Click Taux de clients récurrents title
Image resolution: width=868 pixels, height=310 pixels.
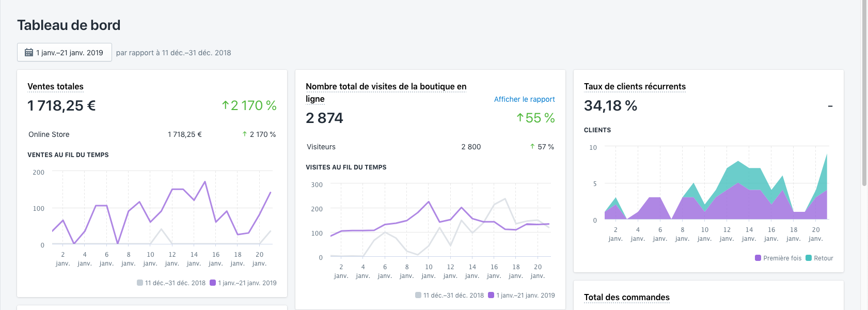[x=635, y=86]
